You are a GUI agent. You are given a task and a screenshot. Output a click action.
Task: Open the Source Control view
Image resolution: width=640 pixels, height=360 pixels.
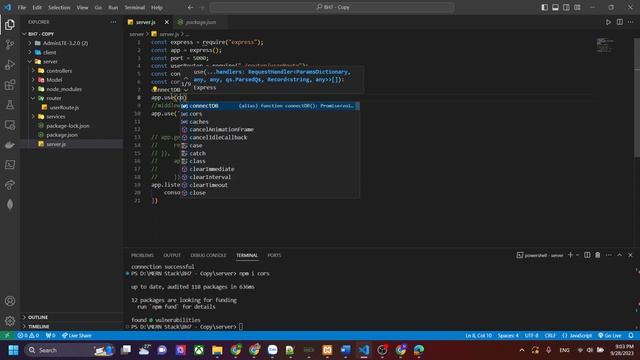[x=10, y=44]
